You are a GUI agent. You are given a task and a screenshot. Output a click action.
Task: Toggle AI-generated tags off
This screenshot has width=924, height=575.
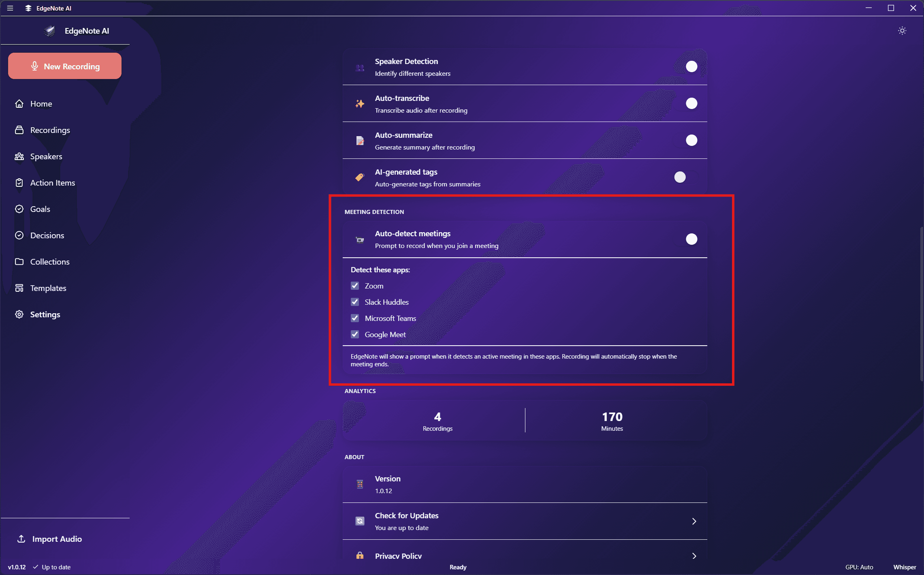click(x=680, y=177)
